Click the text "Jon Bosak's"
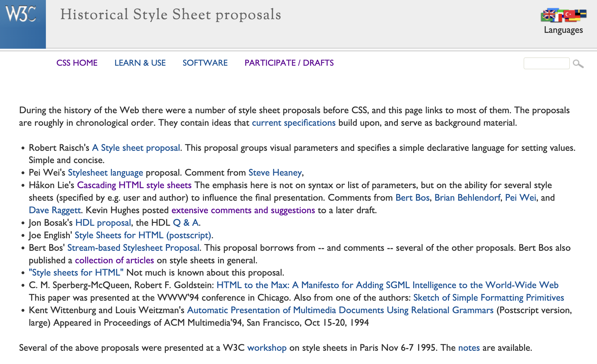This screenshot has height=364, width=597. click(51, 223)
